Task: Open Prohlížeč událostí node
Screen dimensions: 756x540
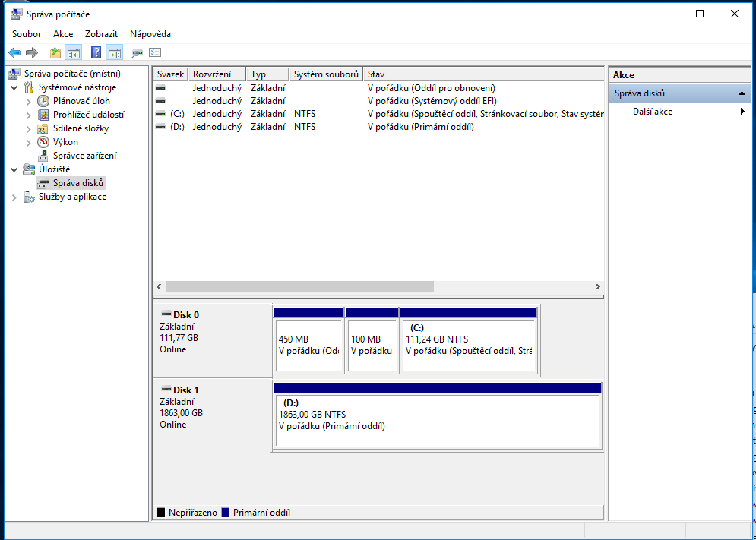Action: (88, 115)
